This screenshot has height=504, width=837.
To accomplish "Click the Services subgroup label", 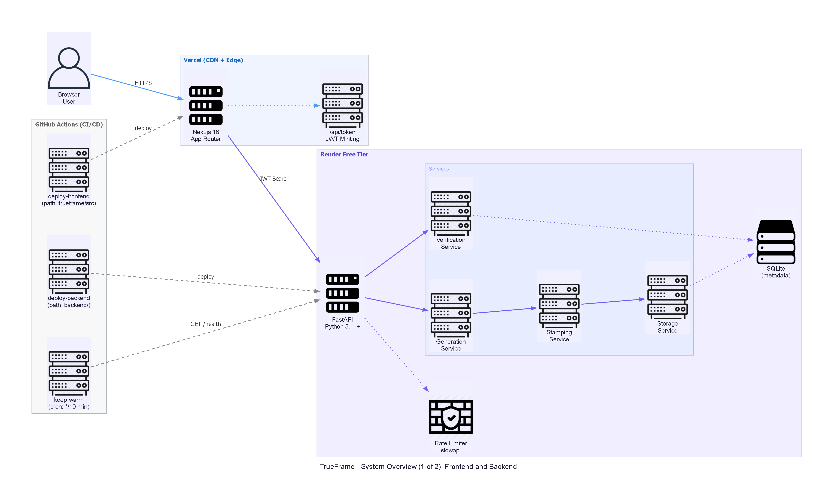I will coord(439,169).
